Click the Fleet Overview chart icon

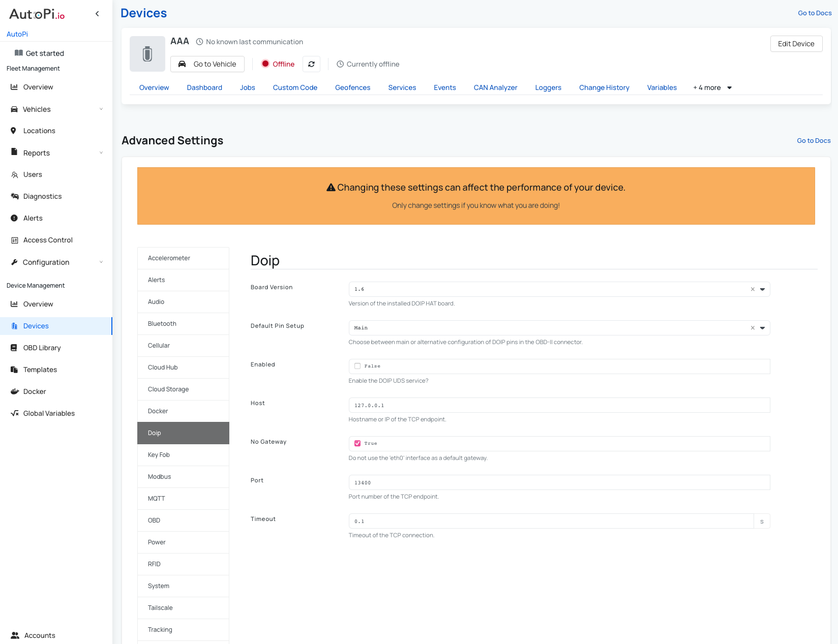click(x=14, y=87)
